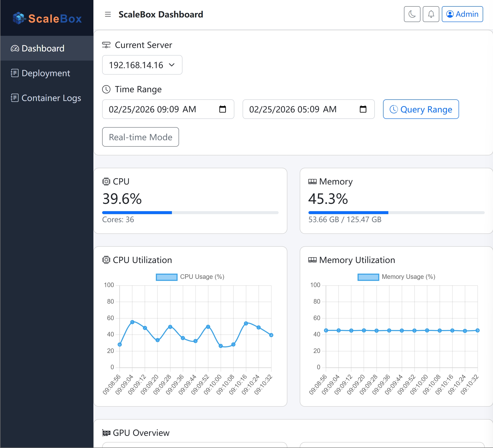Open the Admin user menu
The image size is (493, 448).
point(462,14)
